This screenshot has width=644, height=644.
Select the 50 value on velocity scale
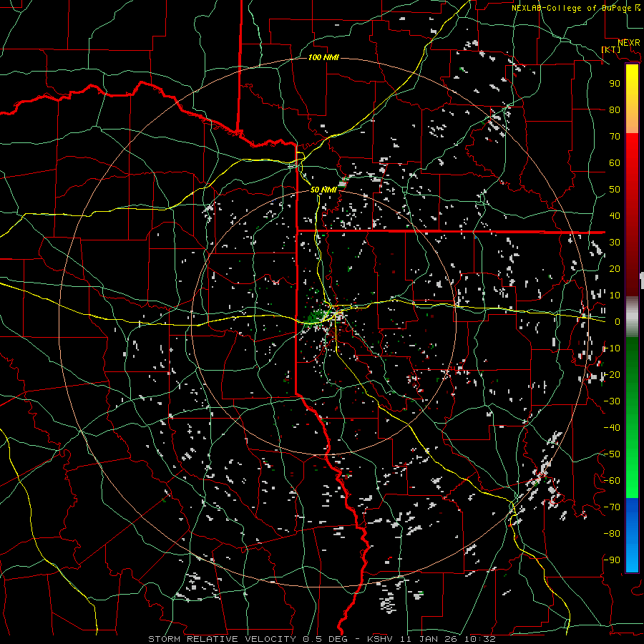click(x=615, y=190)
